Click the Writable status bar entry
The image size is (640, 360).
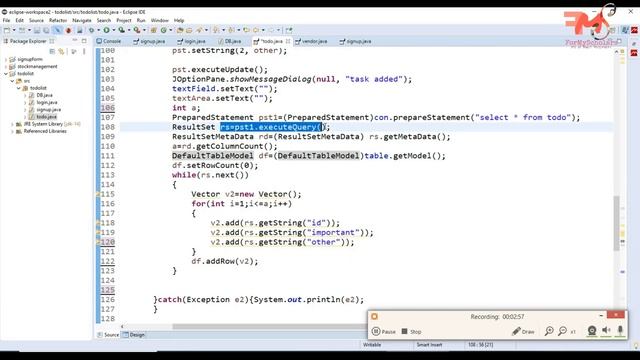click(372, 345)
